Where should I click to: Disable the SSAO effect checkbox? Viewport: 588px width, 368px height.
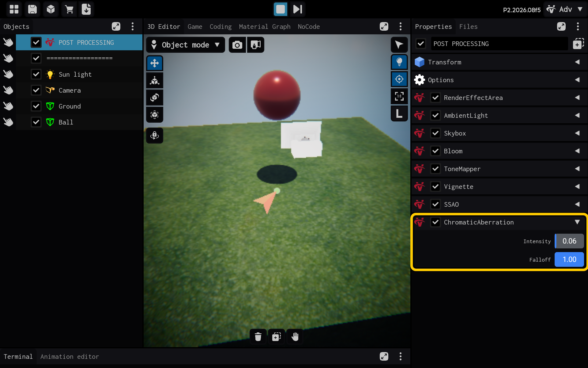pos(435,205)
